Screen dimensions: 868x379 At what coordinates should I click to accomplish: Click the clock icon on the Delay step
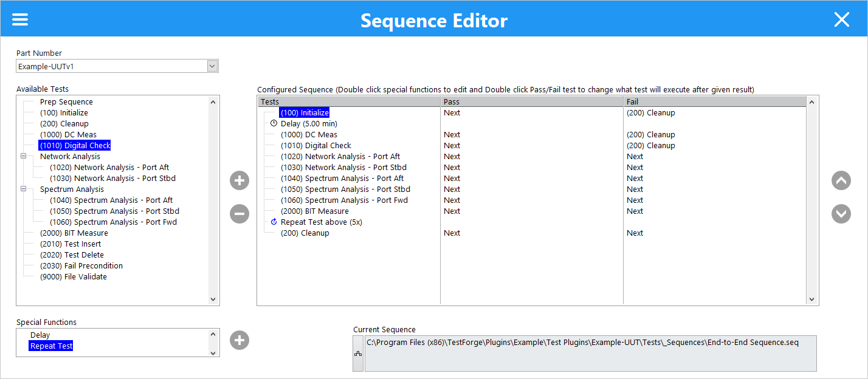(x=273, y=123)
